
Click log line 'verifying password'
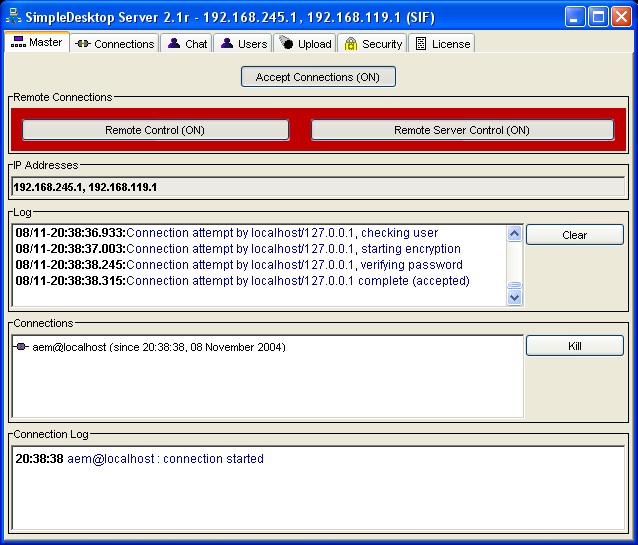pos(239,265)
